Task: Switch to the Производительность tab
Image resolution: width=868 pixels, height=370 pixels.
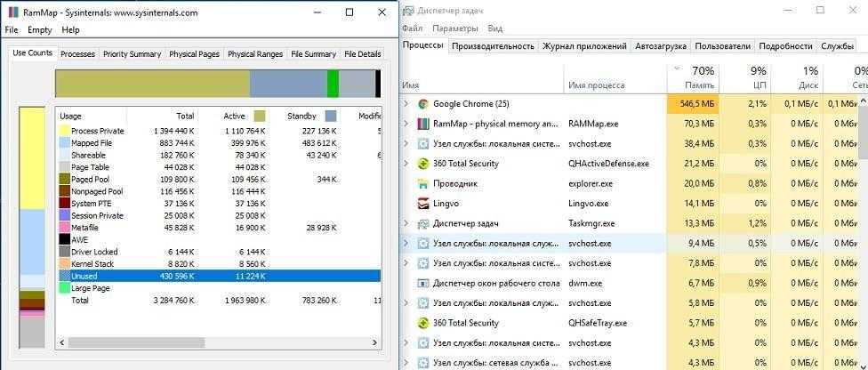Action: coord(493,46)
